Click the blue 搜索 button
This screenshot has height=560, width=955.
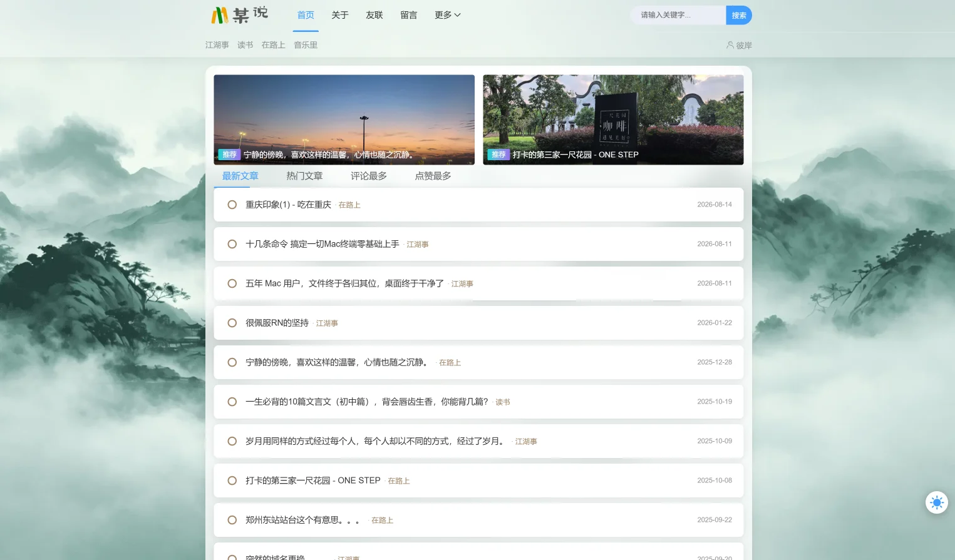coord(739,15)
